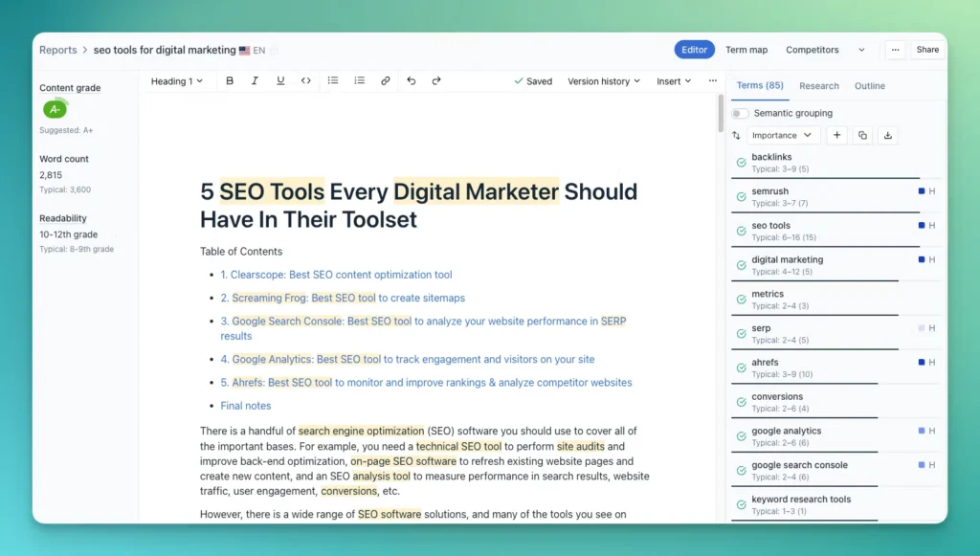
Task: Open the Heading 1 style dropdown
Action: point(177,81)
